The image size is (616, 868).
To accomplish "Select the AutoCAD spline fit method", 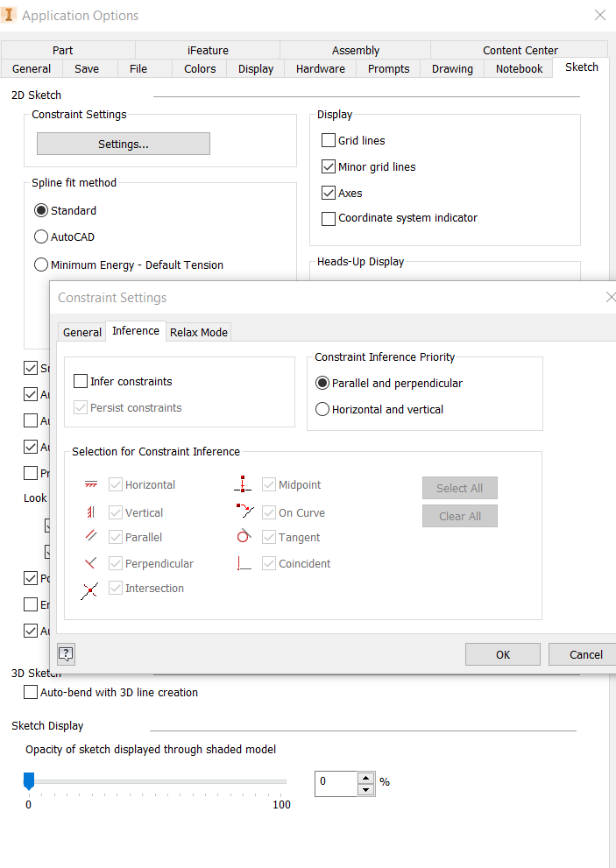I will pos(40,236).
